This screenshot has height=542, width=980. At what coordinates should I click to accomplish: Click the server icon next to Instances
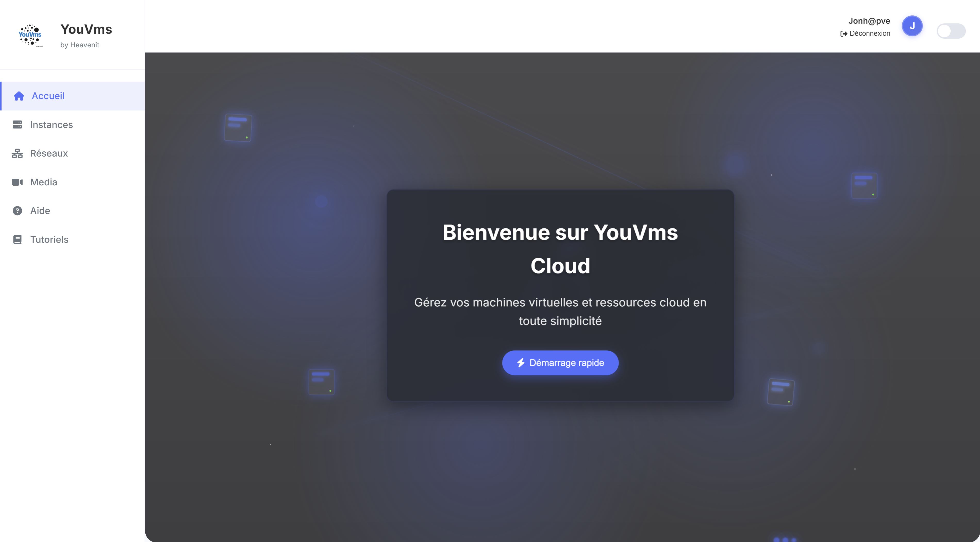click(x=17, y=125)
